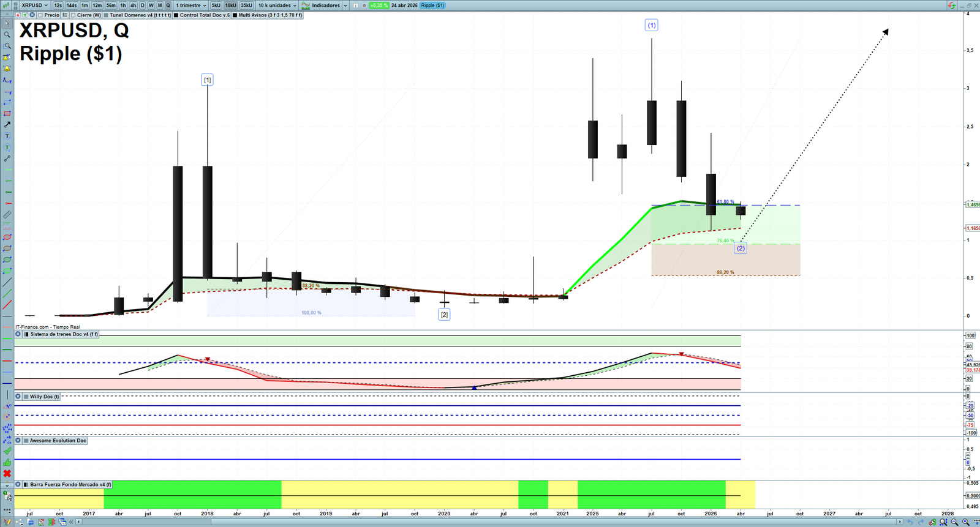Screen dimensions: 980x527
Task: Toggle Control Total Doc v.6 visibility
Action: click(176, 15)
